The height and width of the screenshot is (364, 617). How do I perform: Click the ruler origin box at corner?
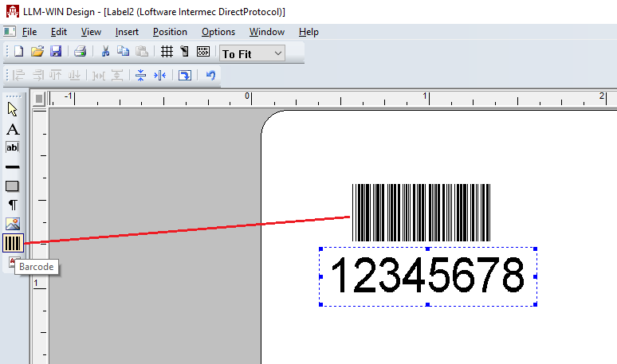(x=39, y=99)
